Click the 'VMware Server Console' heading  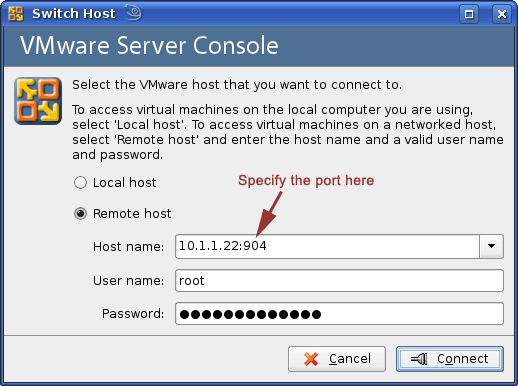[x=149, y=45]
